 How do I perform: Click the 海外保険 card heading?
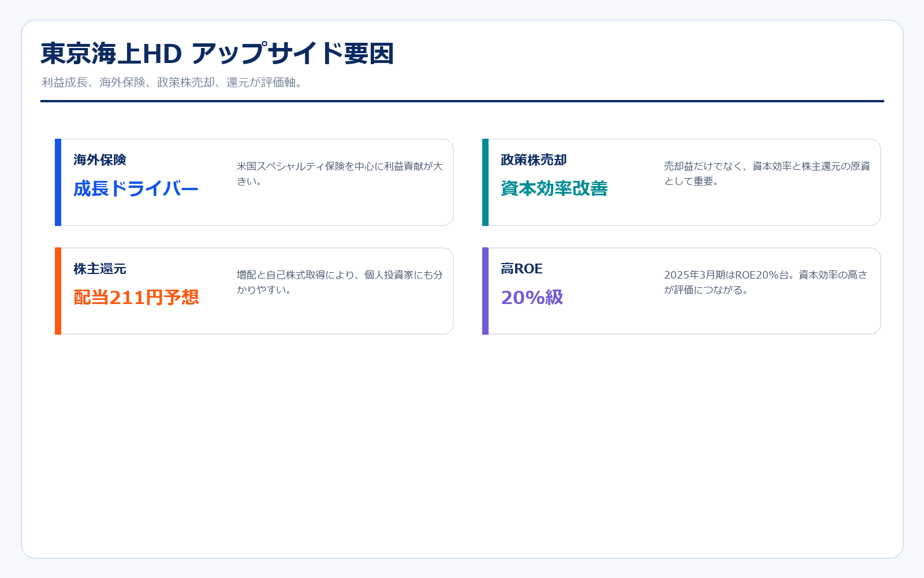(x=100, y=160)
